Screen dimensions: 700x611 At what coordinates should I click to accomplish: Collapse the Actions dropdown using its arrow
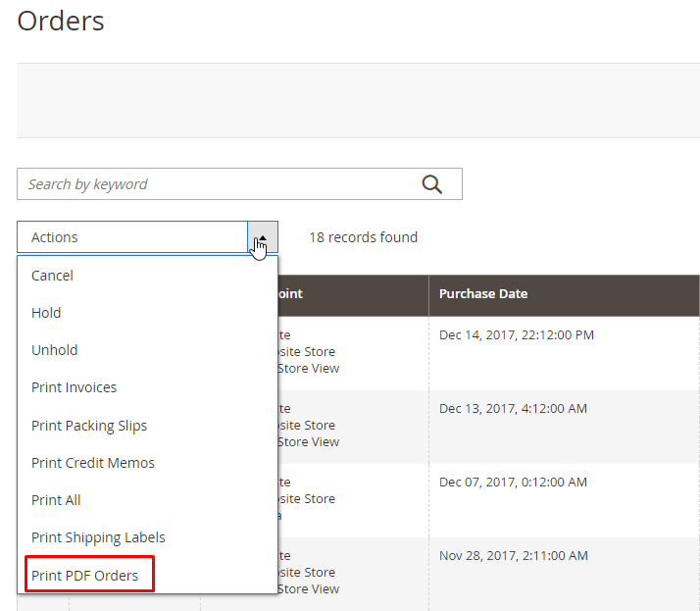[x=263, y=237]
